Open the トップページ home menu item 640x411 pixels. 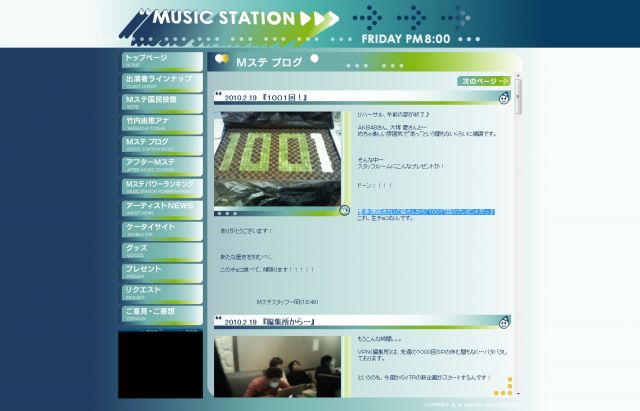(x=162, y=61)
